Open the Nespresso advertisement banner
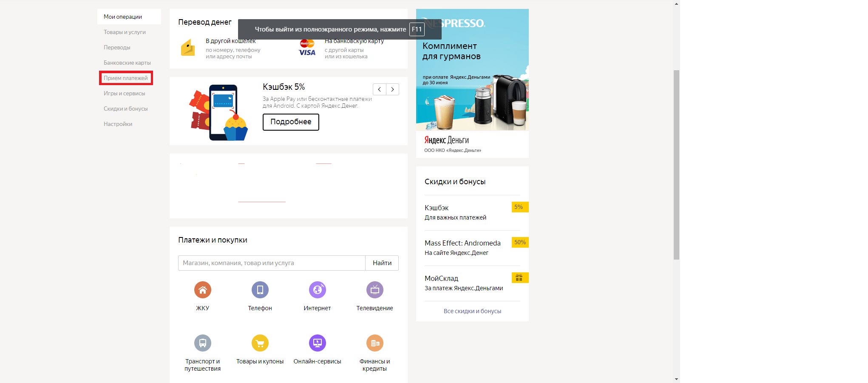The image size is (868, 383). pos(472,70)
